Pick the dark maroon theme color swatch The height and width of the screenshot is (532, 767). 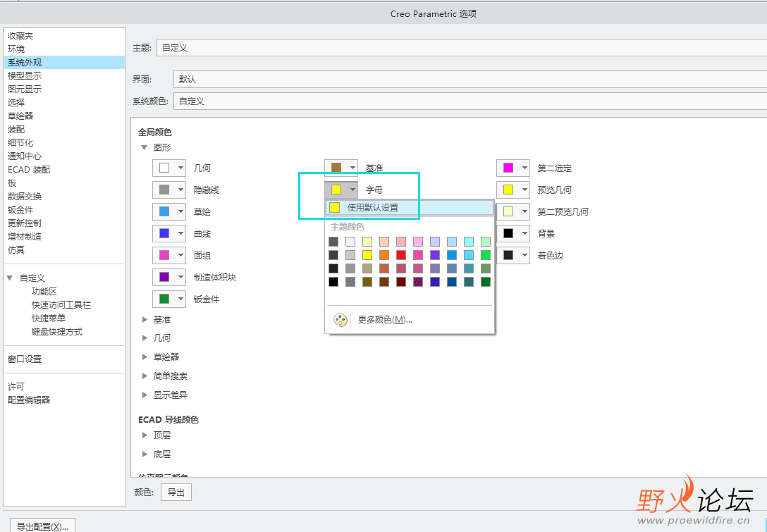point(401,282)
